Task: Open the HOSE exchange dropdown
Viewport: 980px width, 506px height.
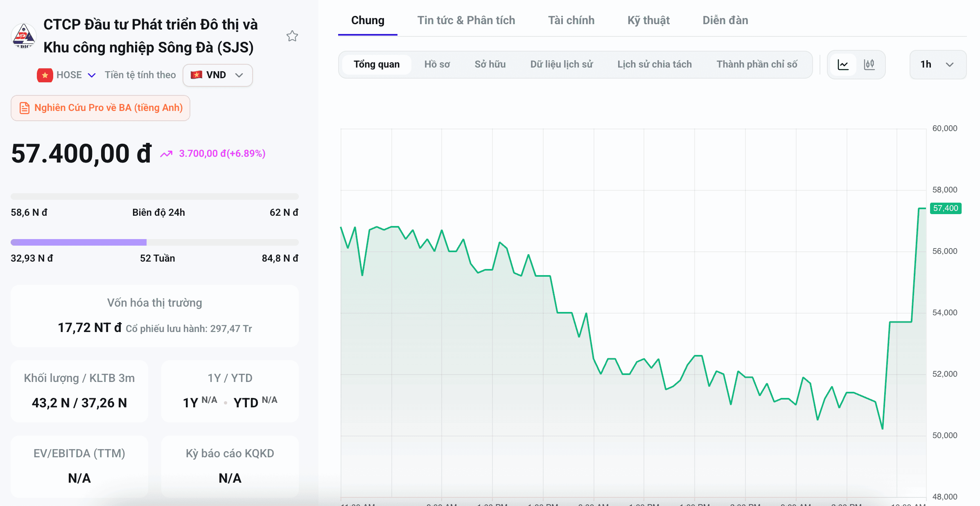Action: pyautogui.click(x=67, y=75)
